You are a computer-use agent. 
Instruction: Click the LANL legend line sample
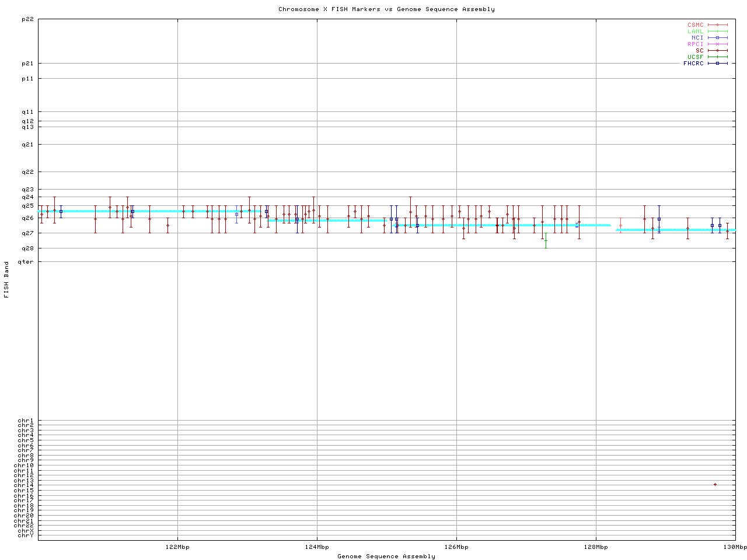718,32
